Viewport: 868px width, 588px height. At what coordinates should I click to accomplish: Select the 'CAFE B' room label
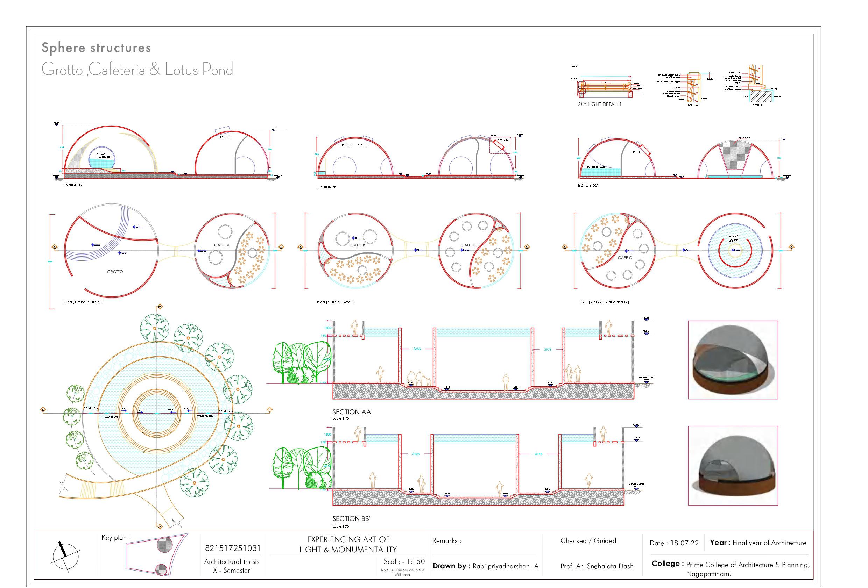[358, 245]
